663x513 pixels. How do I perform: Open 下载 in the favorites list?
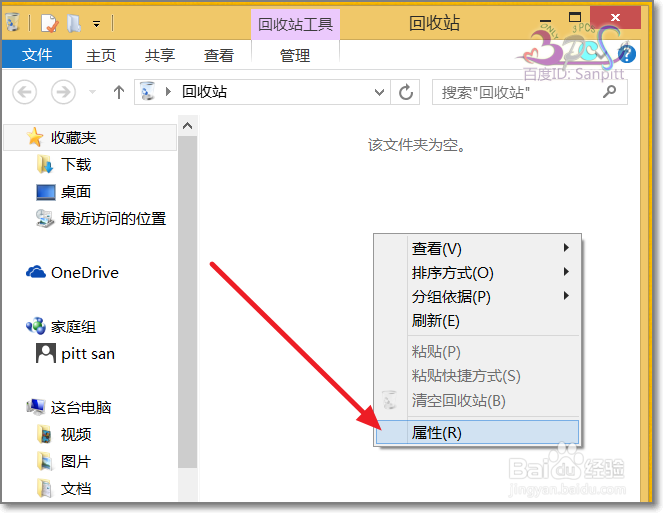(x=76, y=165)
